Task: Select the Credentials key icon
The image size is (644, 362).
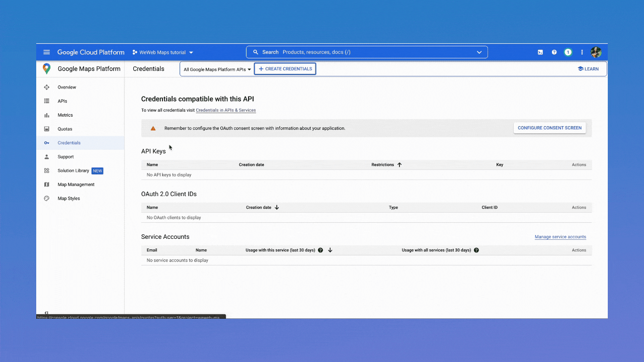Action: click(46, 143)
